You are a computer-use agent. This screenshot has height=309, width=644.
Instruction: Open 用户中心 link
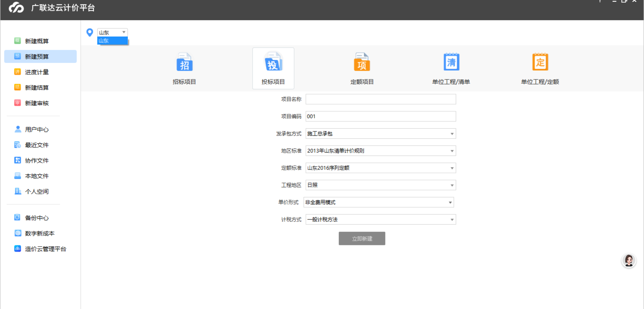coord(37,129)
